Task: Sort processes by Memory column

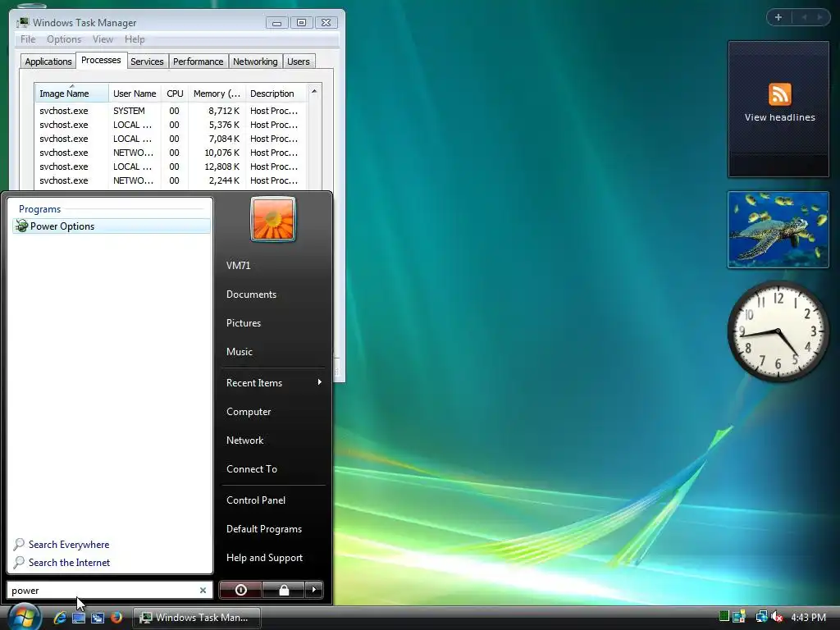Action: coord(217,94)
